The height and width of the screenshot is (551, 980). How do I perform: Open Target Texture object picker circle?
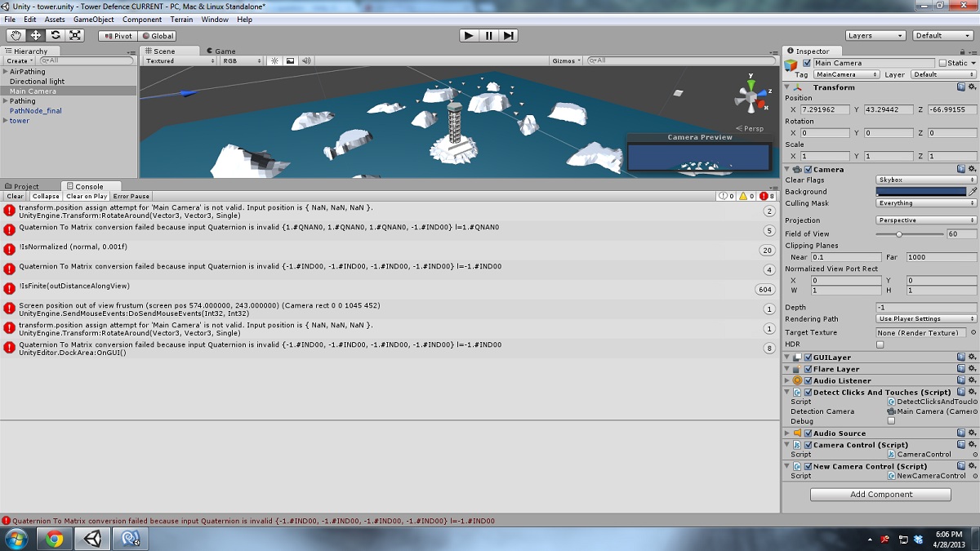pos(973,332)
